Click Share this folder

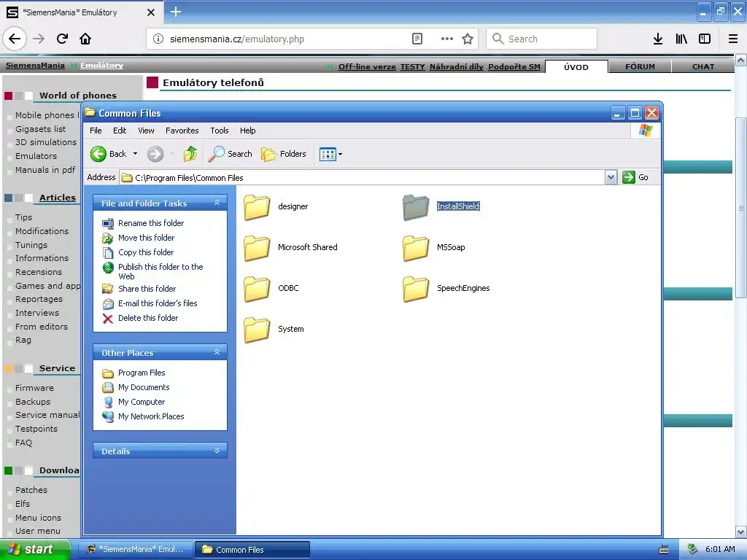(x=147, y=289)
